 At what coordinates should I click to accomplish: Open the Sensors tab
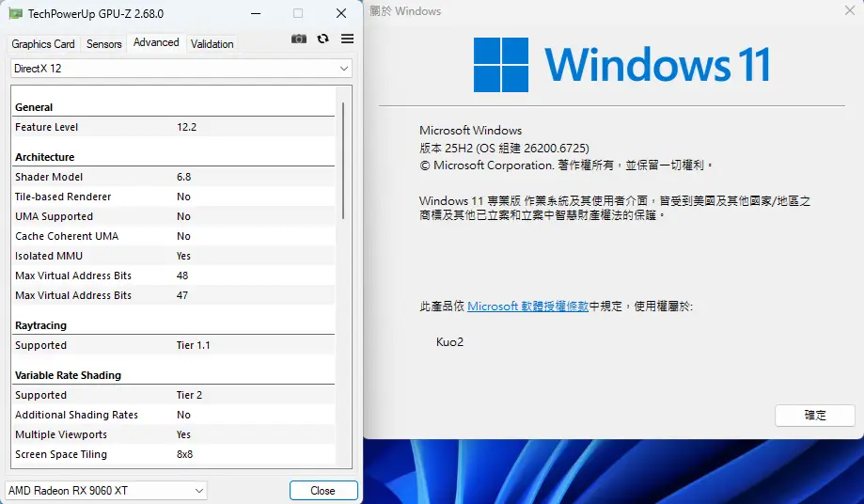(104, 44)
